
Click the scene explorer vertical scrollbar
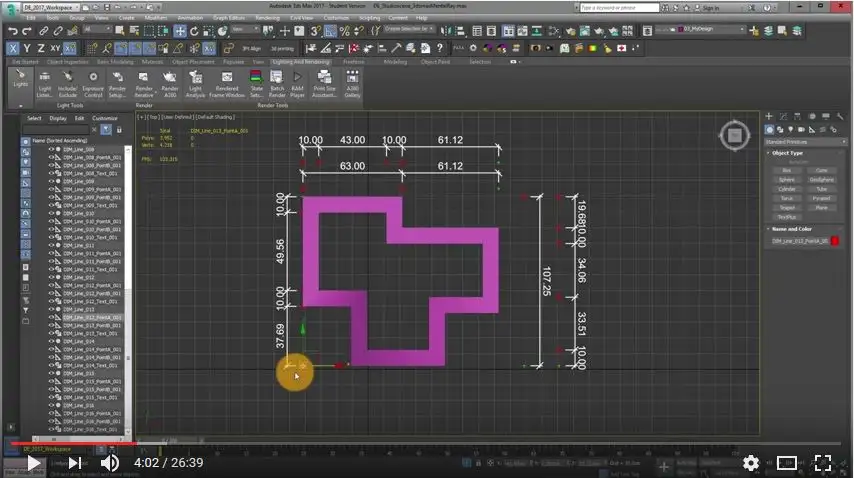pos(128,289)
